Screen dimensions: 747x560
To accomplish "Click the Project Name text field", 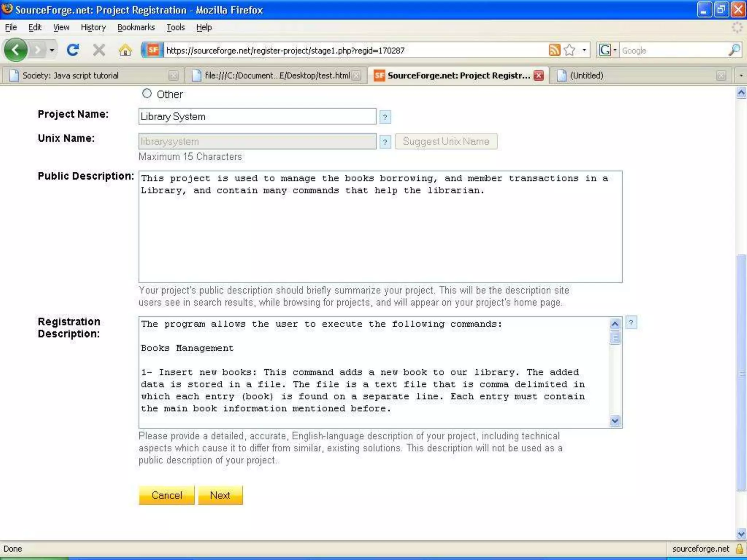I will (257, 116).
